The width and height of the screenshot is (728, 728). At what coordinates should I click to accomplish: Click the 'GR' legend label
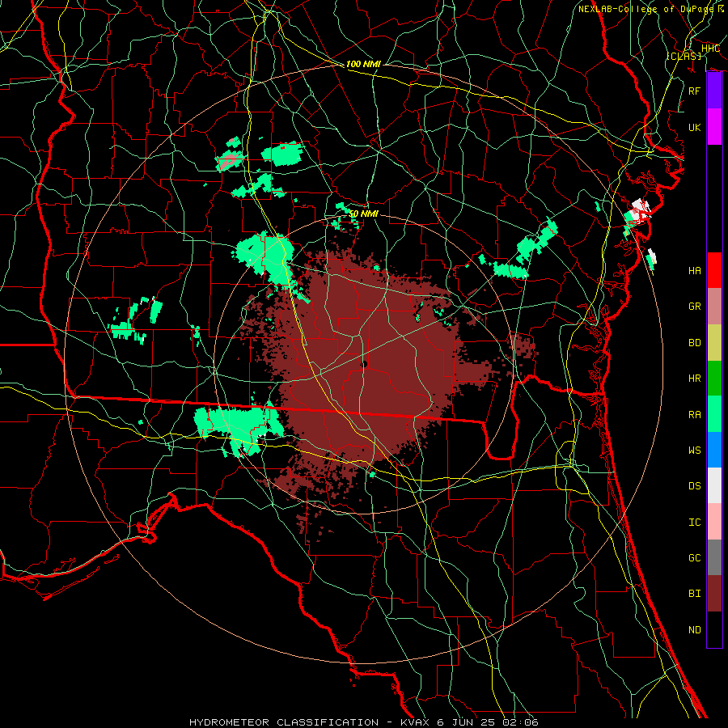tap(695, 307)
